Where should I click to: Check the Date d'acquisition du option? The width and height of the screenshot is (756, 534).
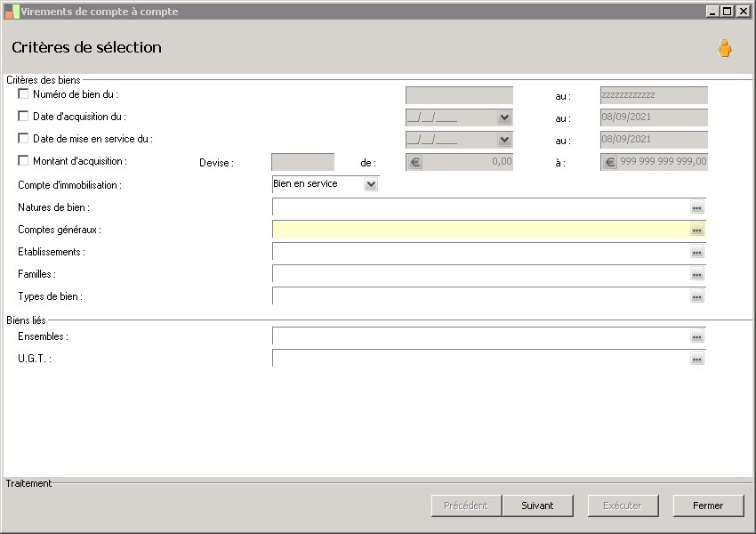(23, 116)
